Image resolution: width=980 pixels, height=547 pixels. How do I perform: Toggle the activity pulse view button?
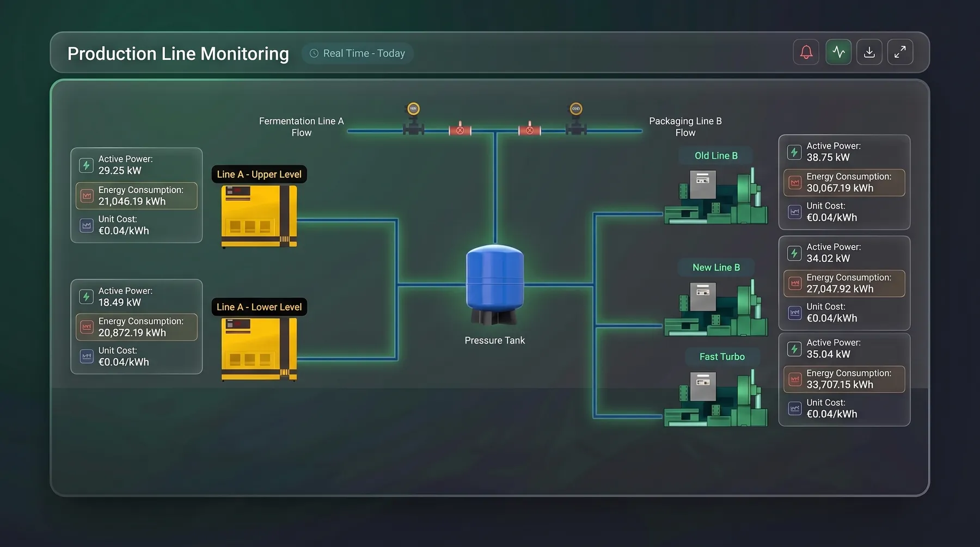pos(838,52)
